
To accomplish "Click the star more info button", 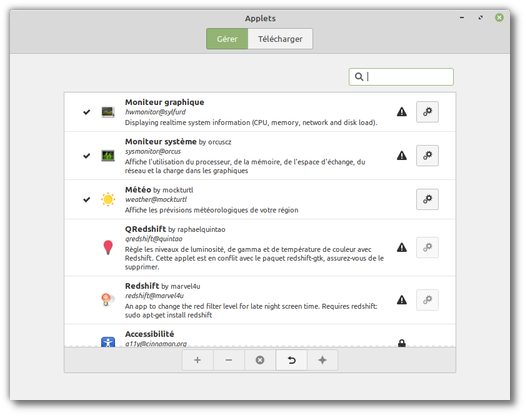I will (x=322, y=360).
